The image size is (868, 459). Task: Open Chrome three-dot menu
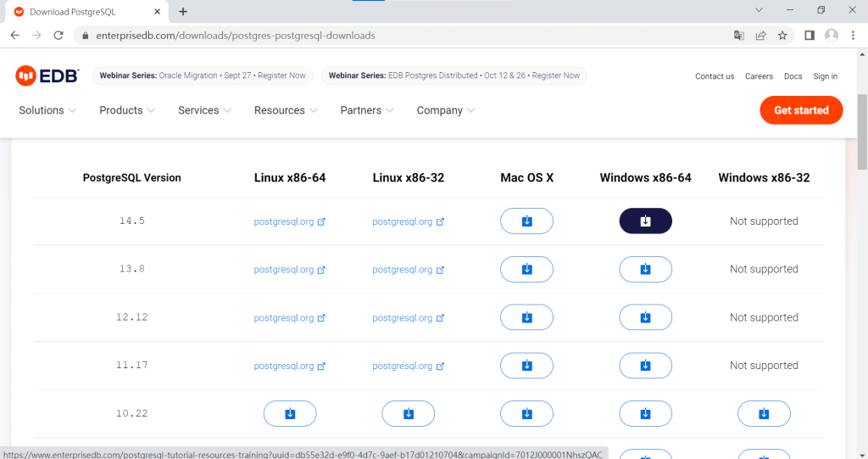point(853,36)
